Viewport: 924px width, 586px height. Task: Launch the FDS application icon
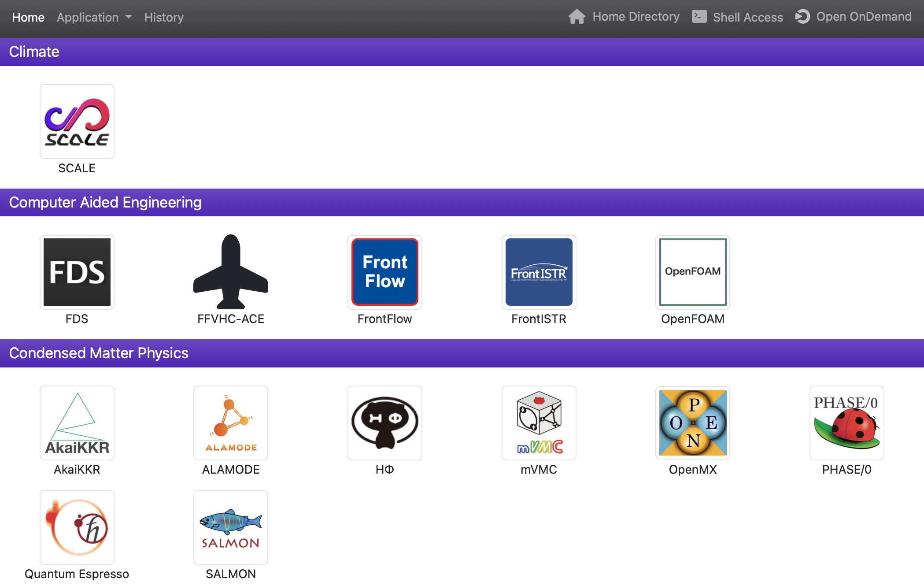click(x=77, y=272)
